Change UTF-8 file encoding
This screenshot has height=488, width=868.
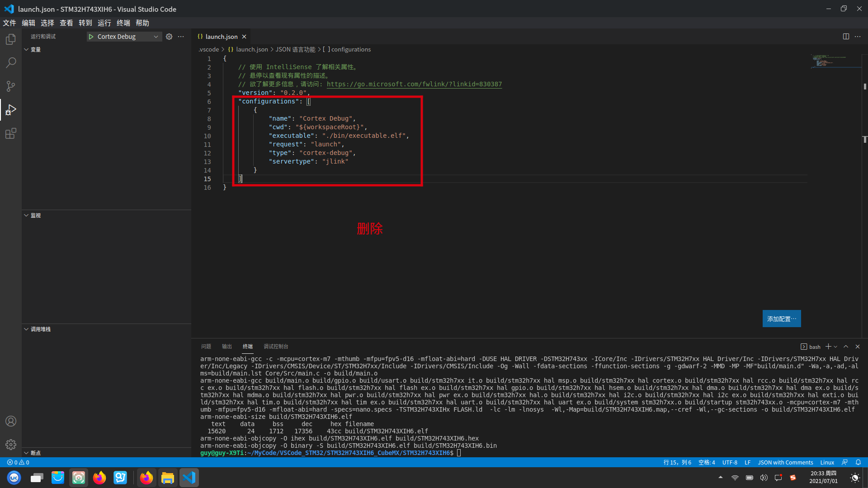pyautogui.click(x=730, y=462)
